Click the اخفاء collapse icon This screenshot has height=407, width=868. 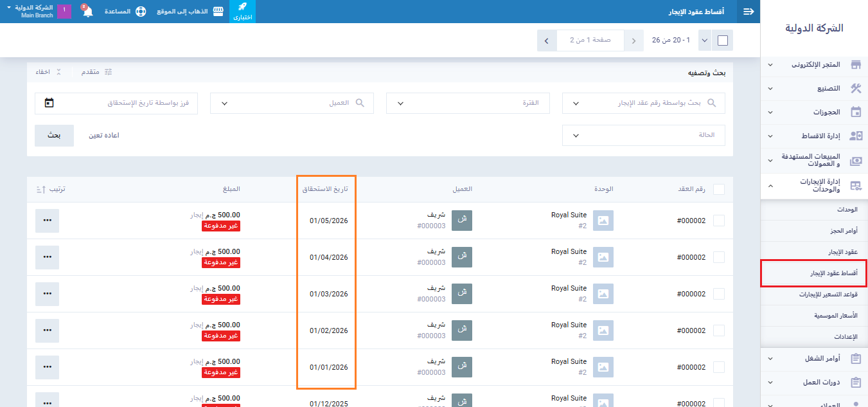58,72
